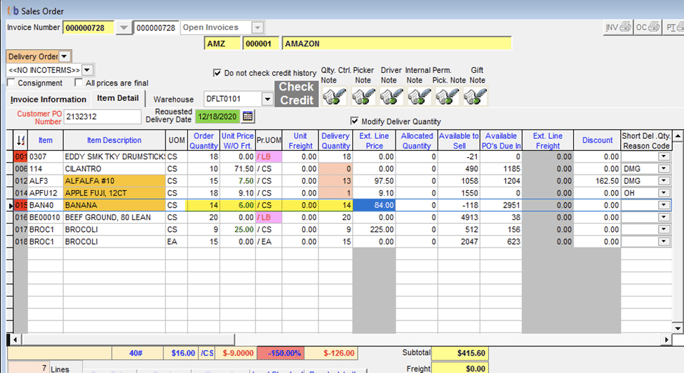Click the yellow Invoice Number field
The width and height of the screenshot is (684, 373).
89,28
